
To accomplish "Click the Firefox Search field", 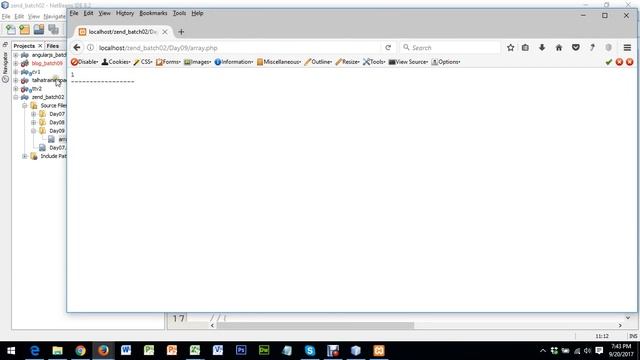I will pos(450,48).
